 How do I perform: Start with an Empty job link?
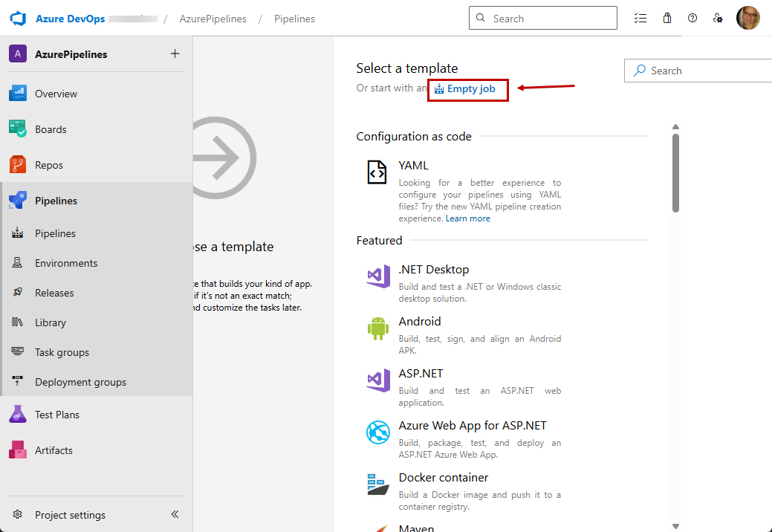click(x=465, y=88)
